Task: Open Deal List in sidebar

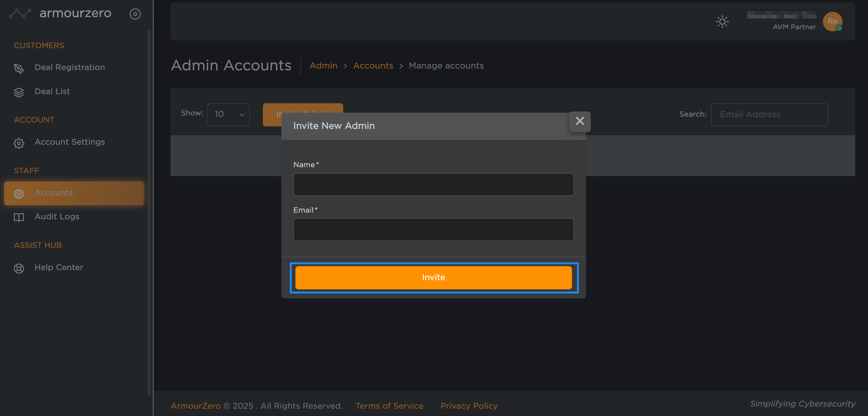Action: point(52,91)
